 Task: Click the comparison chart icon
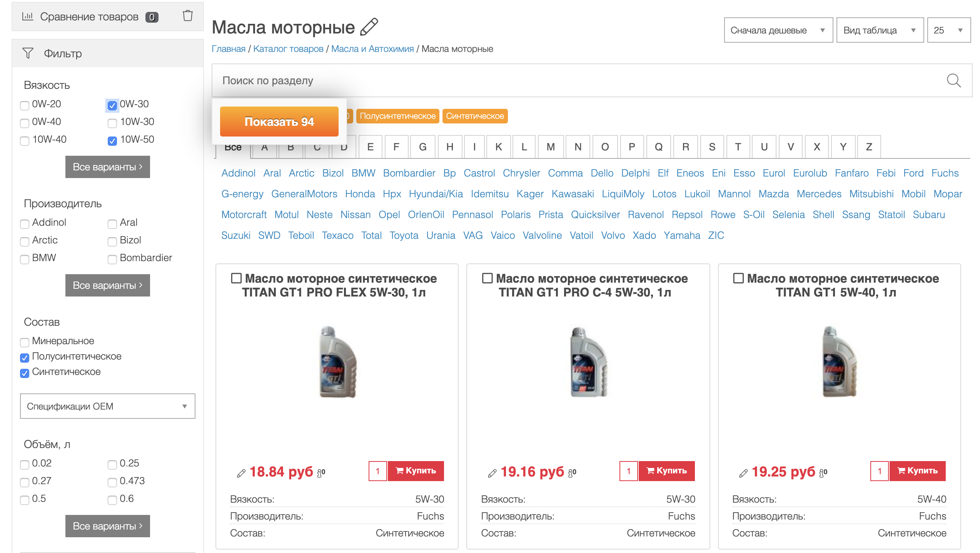point(28,16)
